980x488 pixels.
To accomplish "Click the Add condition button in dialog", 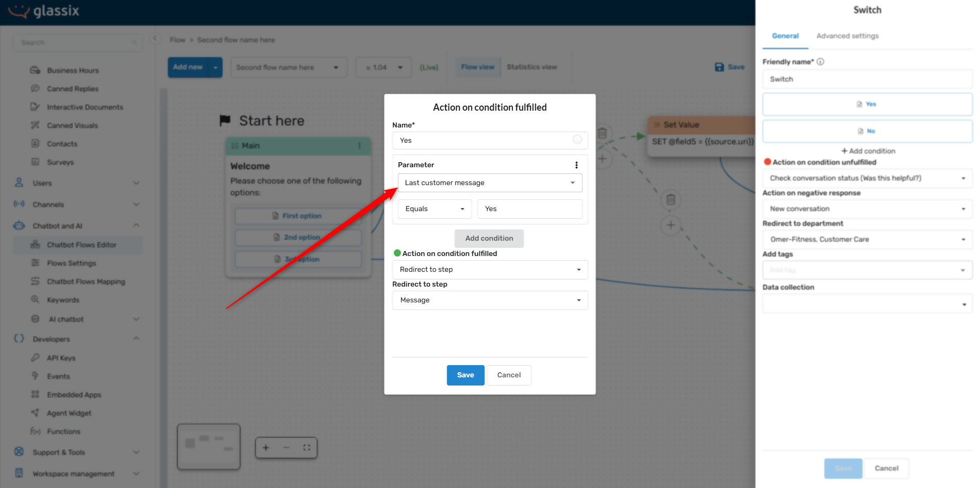I will click(489, 238).
